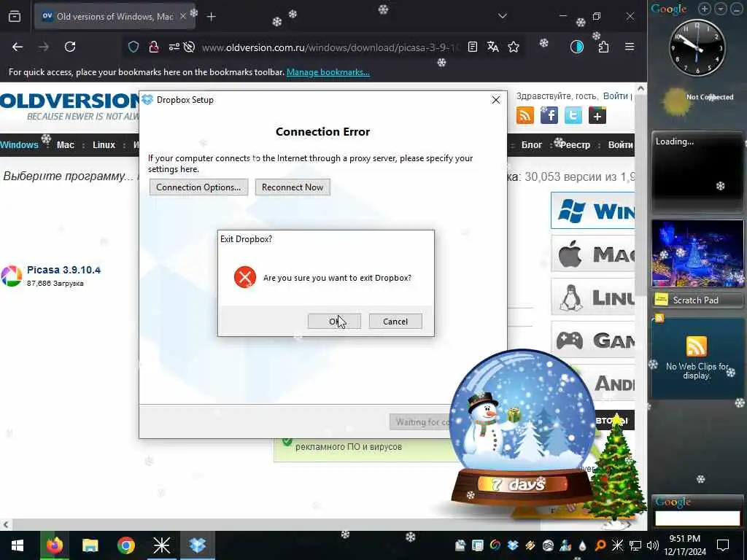Click the blocked autoplay icon in address bar
This screenshot has width=747, height=560.
click(x=189, y=47)
